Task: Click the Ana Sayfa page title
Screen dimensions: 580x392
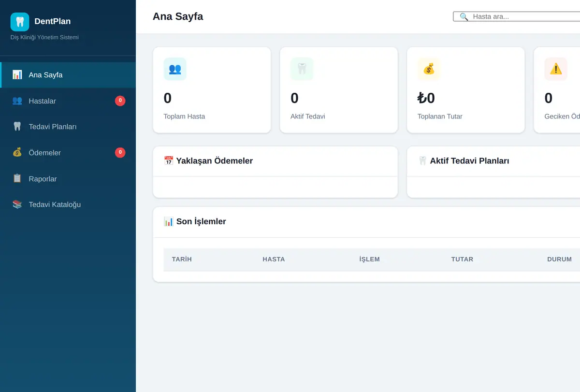Action: point(178,16)
